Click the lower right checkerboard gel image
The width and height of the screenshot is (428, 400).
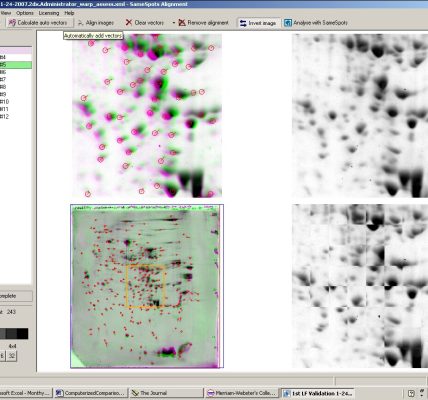click(360, 286)
